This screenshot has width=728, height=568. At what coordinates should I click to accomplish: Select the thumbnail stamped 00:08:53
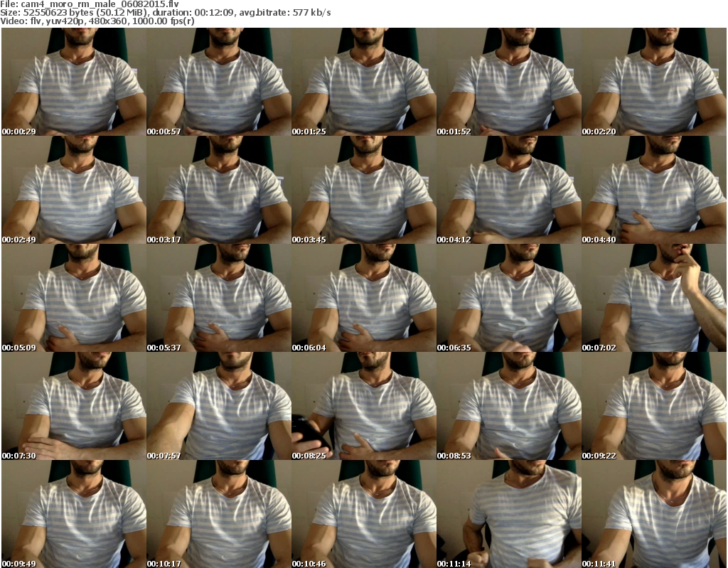[509, 406]
